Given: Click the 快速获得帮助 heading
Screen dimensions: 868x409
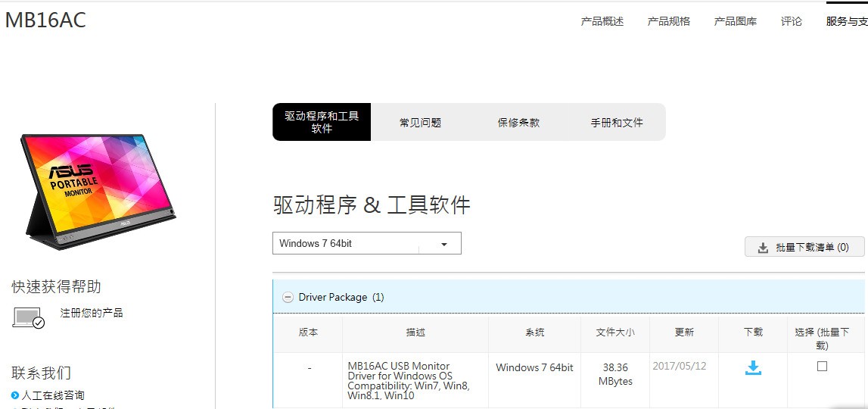Looking at the screenshot, I should coord(57,286).
